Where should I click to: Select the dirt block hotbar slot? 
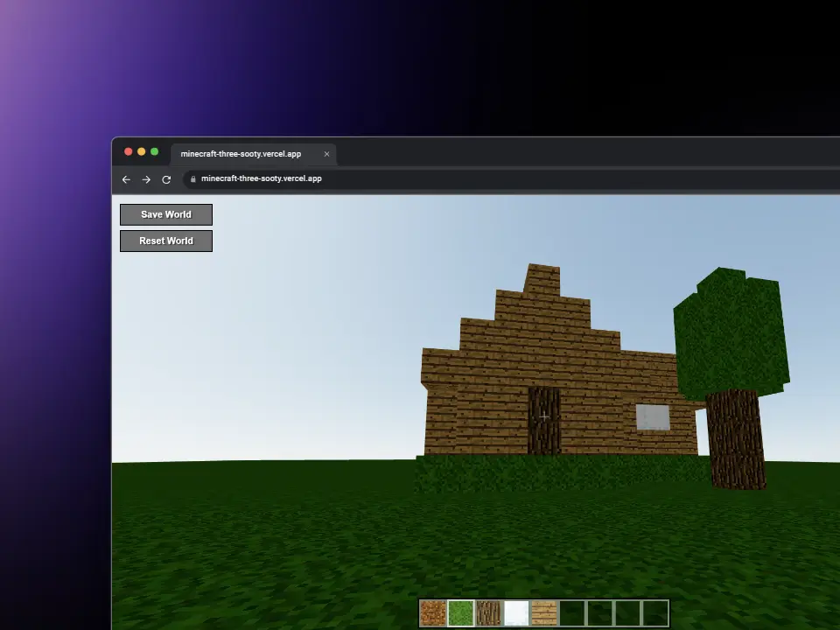[x=433, y=612]
